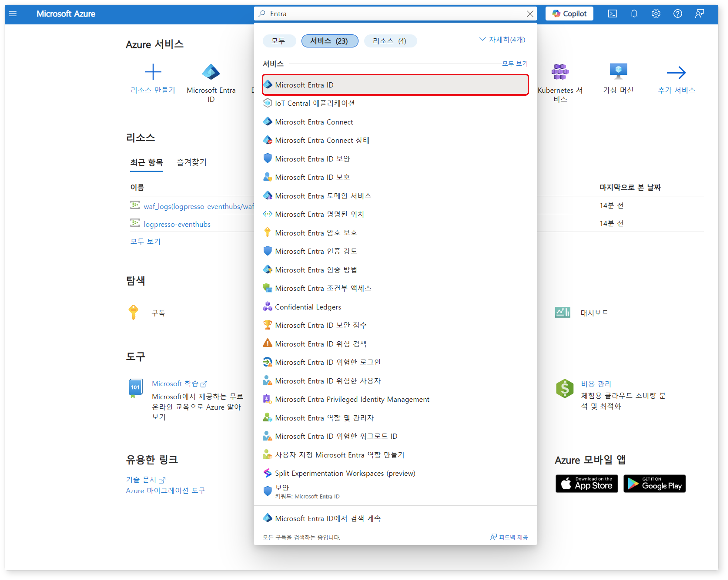Image resolution: width=728 pixels, height=580 pixels.
Task: Click 모두 보기 in services section
Action: click(x=515, y=64)
